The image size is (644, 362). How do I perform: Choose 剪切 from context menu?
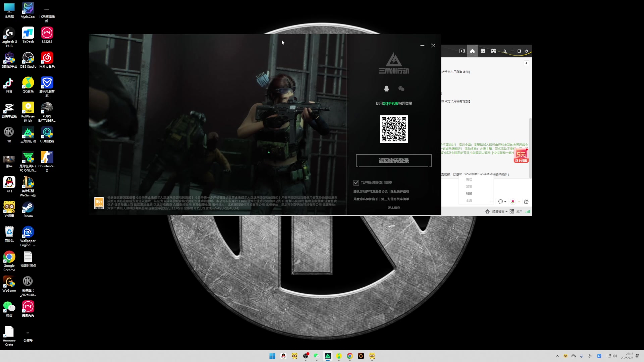[469, 179]
